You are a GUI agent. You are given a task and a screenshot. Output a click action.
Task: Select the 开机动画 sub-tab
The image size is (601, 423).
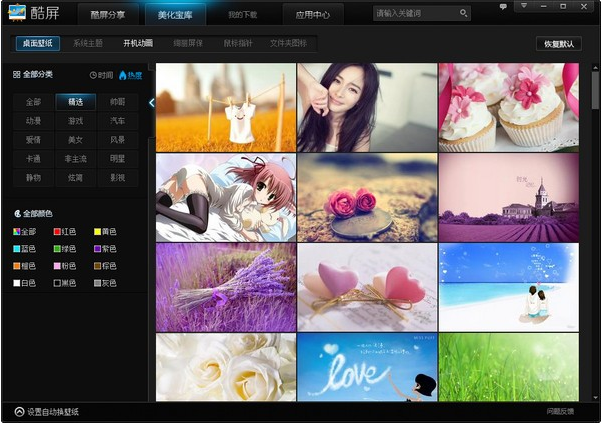(x=138, y=43)
